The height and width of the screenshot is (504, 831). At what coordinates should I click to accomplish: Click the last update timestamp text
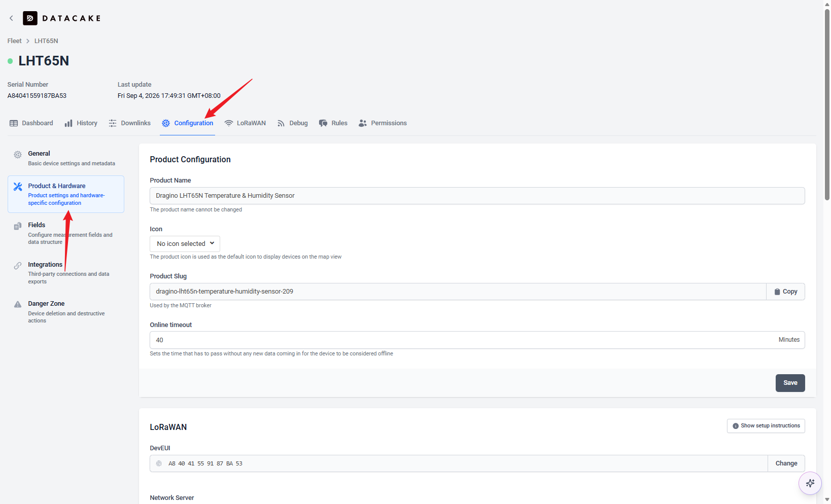click(169, 96)
